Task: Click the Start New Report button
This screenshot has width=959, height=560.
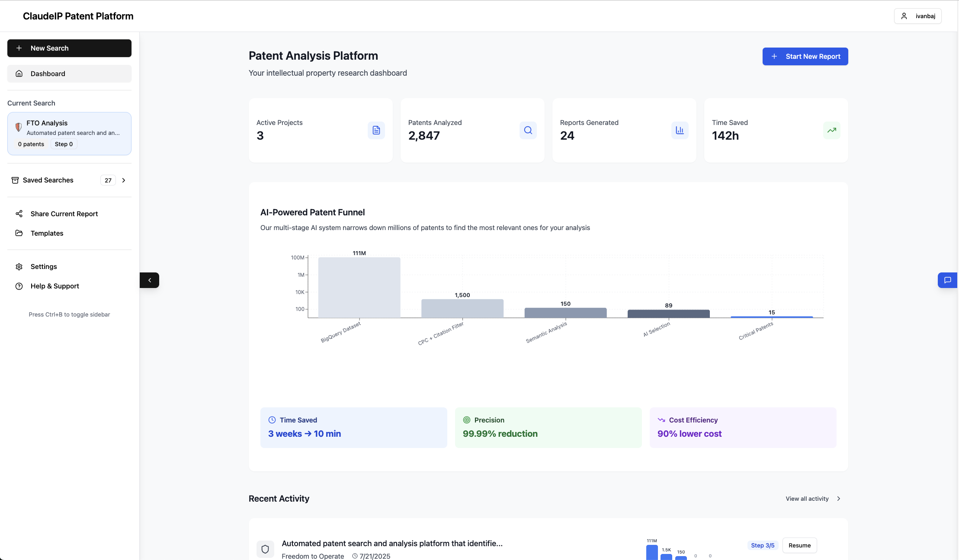Action: (805, 56)
